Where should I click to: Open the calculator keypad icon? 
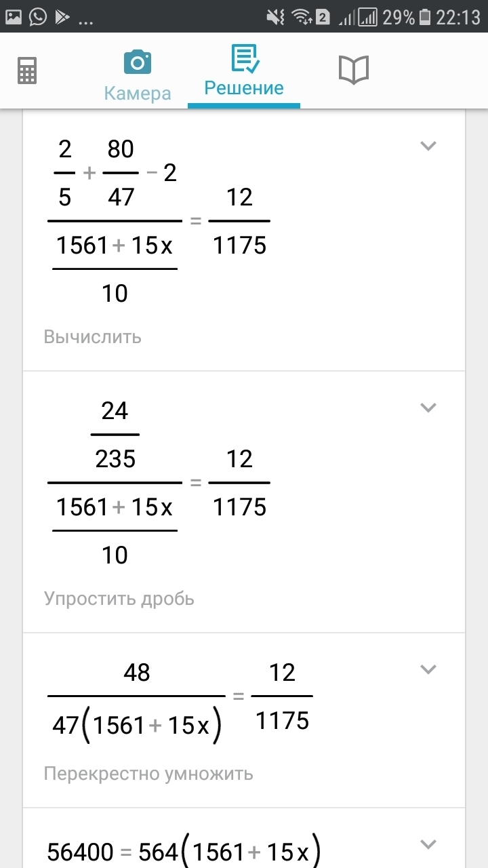[x=27, y=71]
